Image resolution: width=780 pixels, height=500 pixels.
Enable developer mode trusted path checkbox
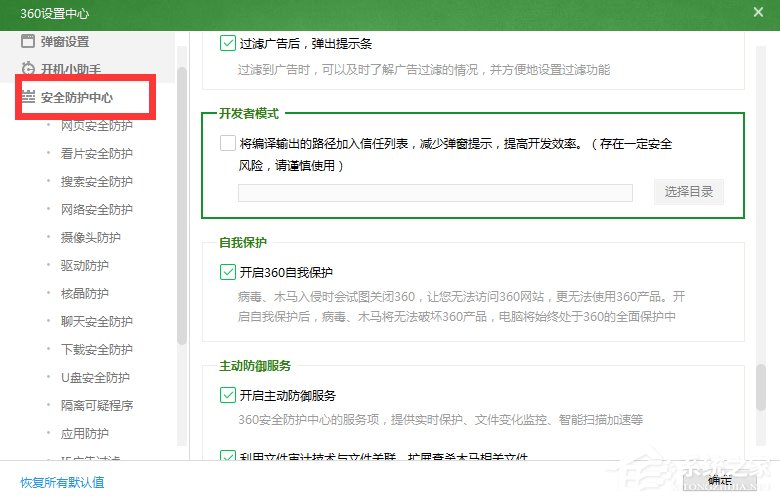227,143
